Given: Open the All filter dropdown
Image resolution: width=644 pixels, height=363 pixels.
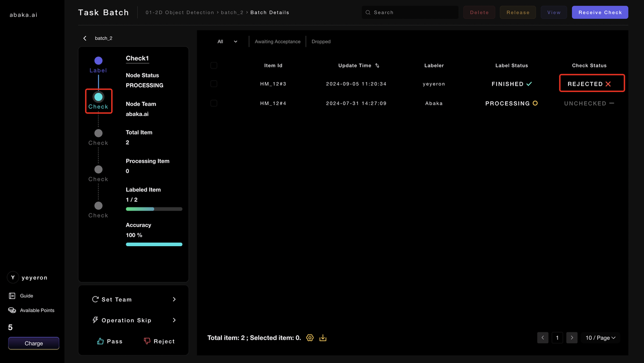Looking at the screenshot, I should click(x=227, y=42).
